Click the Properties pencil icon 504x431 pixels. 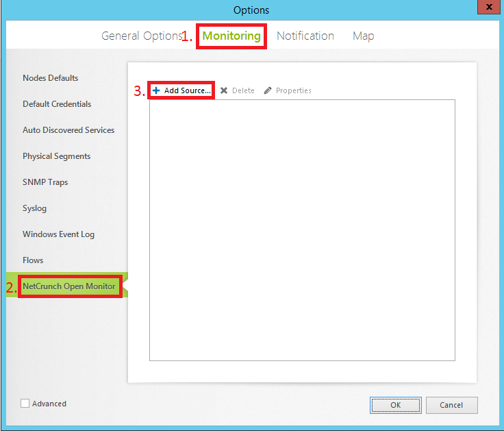point(268,90)
